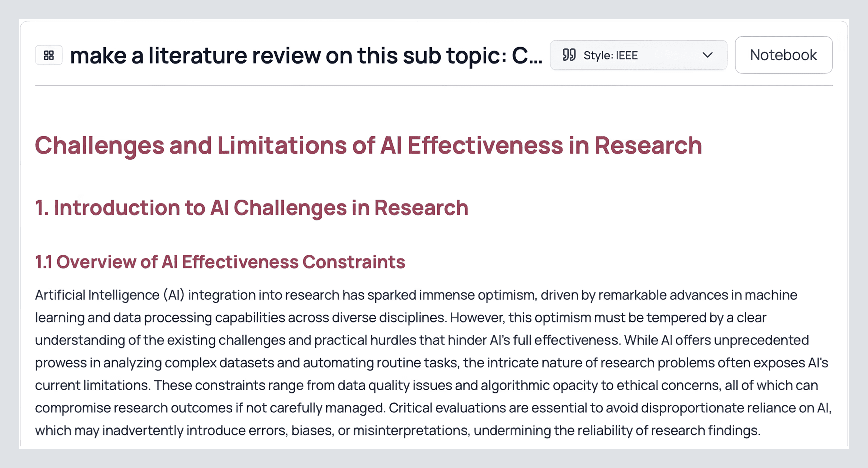This screenshot has width=868, height=468.
Task: Open the Notebook button
Action: tap(783, 55)
